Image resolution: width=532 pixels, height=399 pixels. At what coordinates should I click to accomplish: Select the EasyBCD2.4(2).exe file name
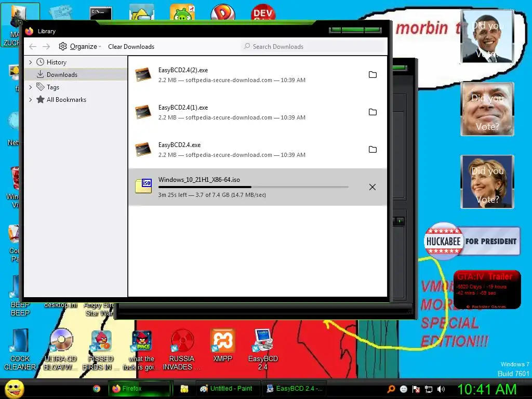(183, 70)
